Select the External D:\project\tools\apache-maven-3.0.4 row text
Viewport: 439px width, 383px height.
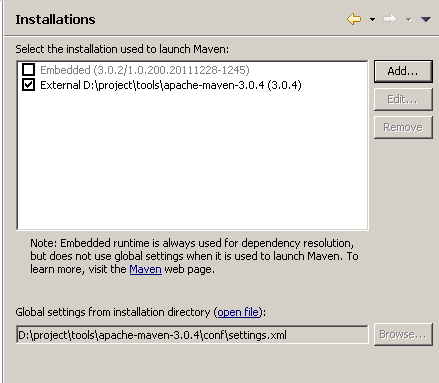coord(171,85)
